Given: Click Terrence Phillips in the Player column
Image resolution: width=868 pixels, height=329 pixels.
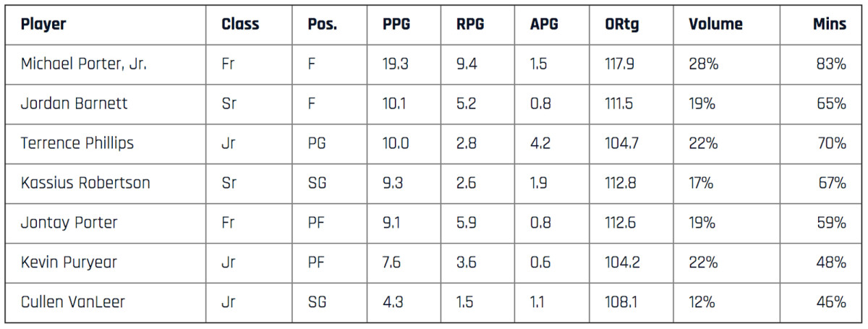Looking at the screenshot, I should [77, 143].
